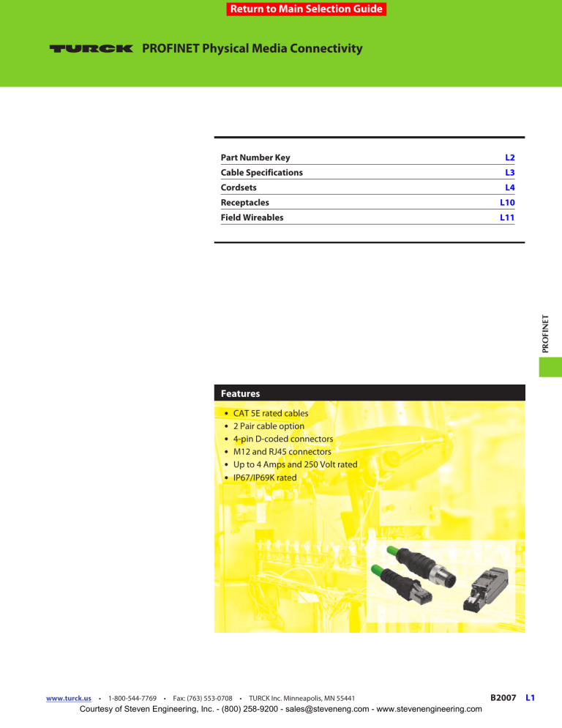This screenshot has height=728, width=562.
Task: Select the 'Cable Specifications' contents entry
Action: click(262, 172)
